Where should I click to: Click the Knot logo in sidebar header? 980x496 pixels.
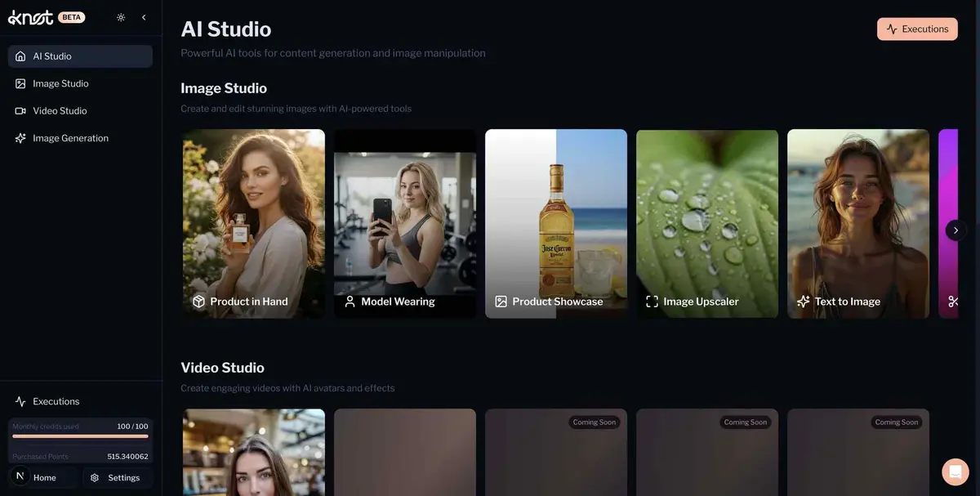[30, 17]
